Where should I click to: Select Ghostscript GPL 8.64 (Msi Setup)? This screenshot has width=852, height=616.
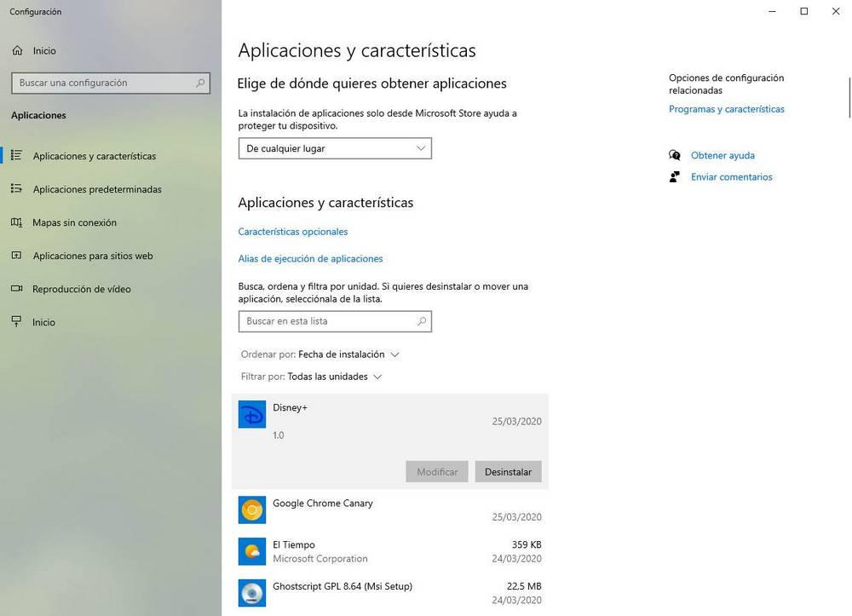click(343, 586)
